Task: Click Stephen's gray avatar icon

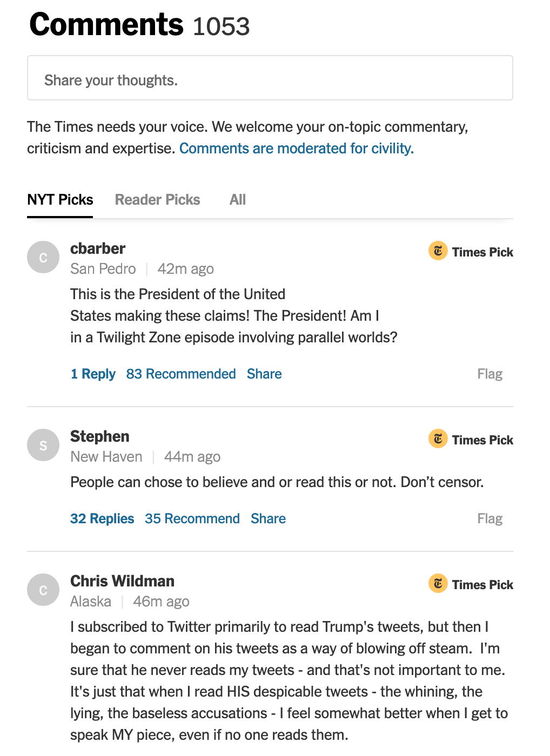Action: click(43, 445)
